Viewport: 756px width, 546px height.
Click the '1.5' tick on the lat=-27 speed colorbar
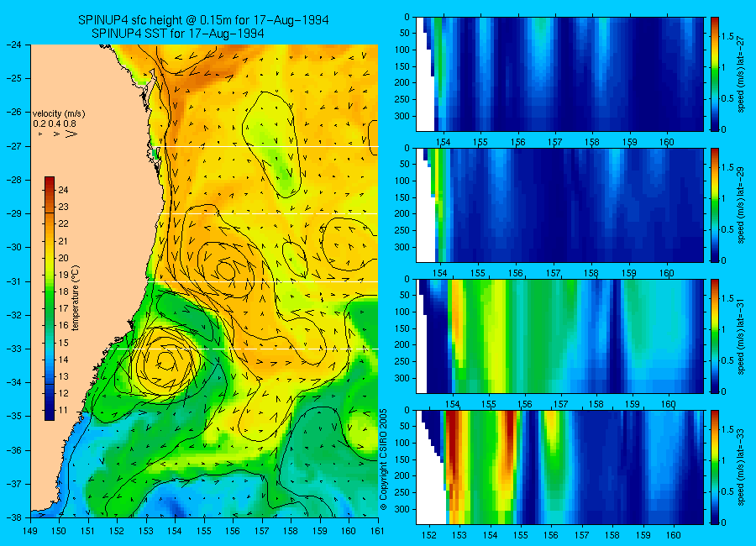click(728, 37)
